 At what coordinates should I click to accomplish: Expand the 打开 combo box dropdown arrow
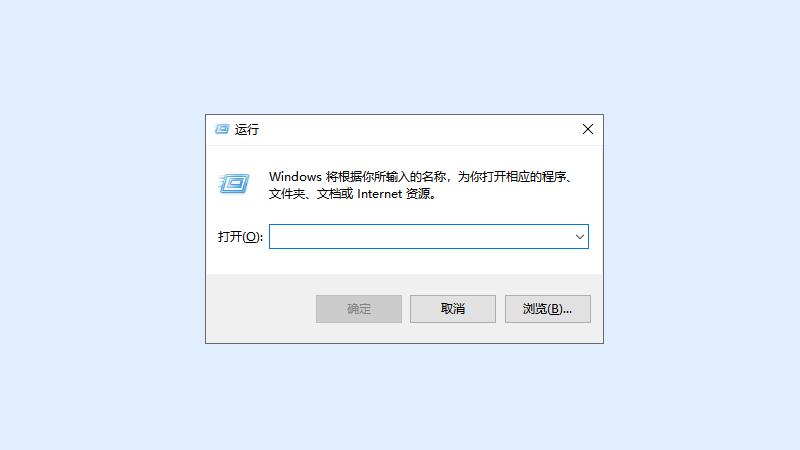(x=580, y=237)
